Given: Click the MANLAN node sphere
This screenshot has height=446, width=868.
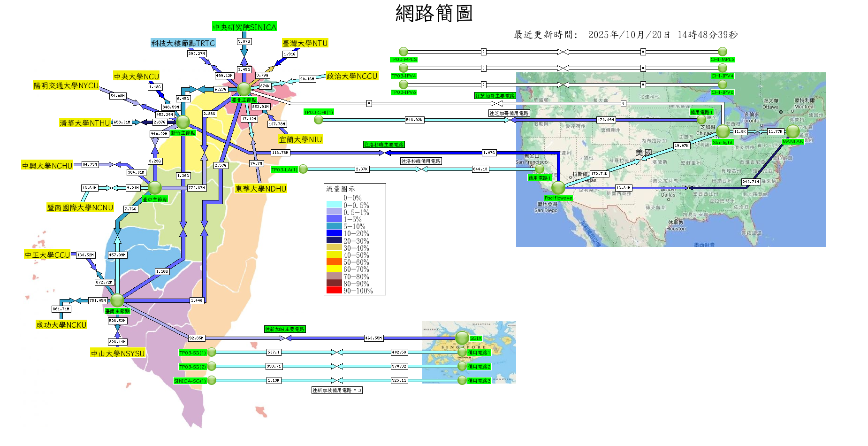Looking at the screenshot, I should tap(793, 131).
